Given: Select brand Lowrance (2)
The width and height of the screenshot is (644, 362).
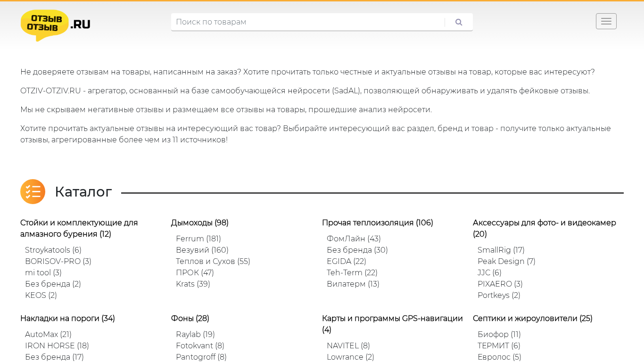Looking at the screenshot, I should [x=350, y=357].
